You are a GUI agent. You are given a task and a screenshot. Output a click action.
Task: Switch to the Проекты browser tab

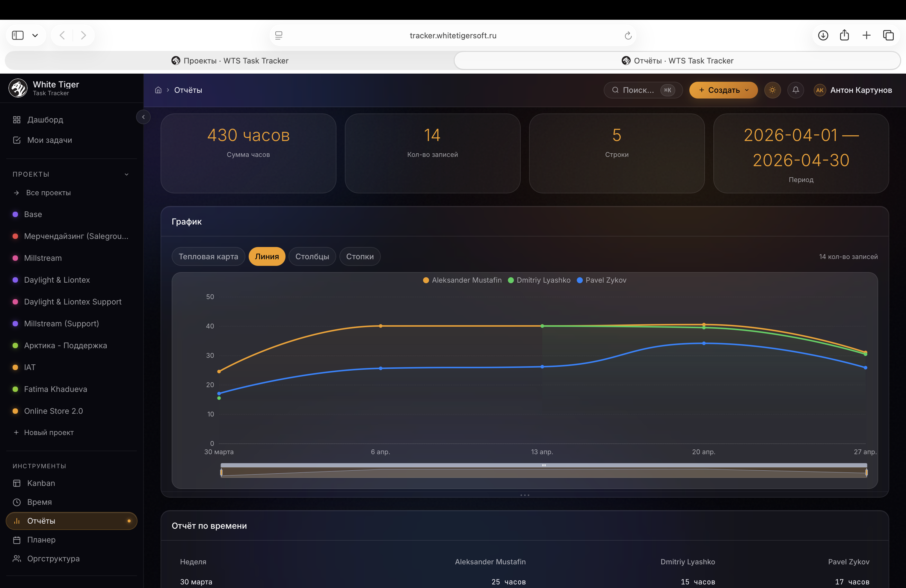[230, 61]
